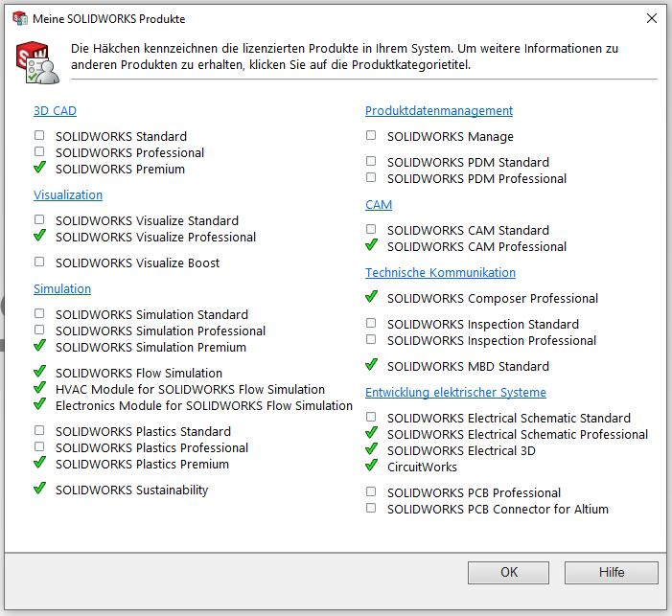The width and height of the screenshot is (672, 616).
Task: Click checkmark next to SOLIDWORKS Composer Professional
Action: tap(371, 297)
